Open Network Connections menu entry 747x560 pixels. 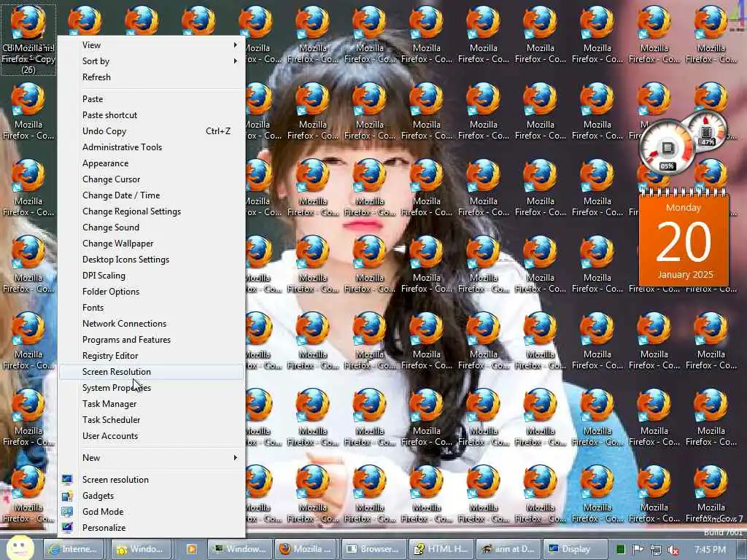(x=152, y=324)
